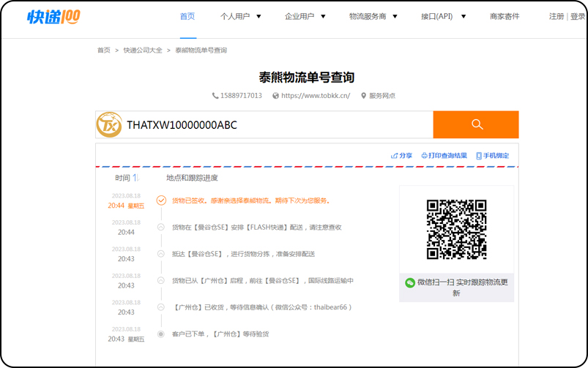Open 快递公司大全 breadcrumb link

pyautogui.click(x=143, y=50)
